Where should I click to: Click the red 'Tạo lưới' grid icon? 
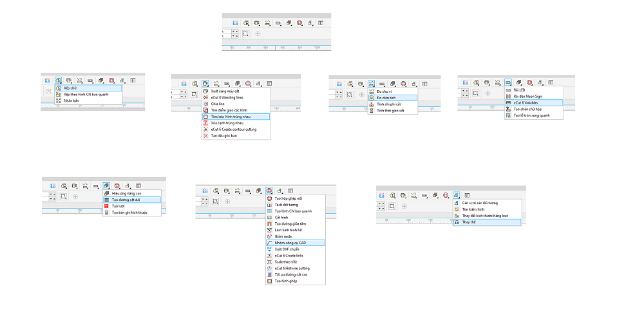tap(107, 206)
